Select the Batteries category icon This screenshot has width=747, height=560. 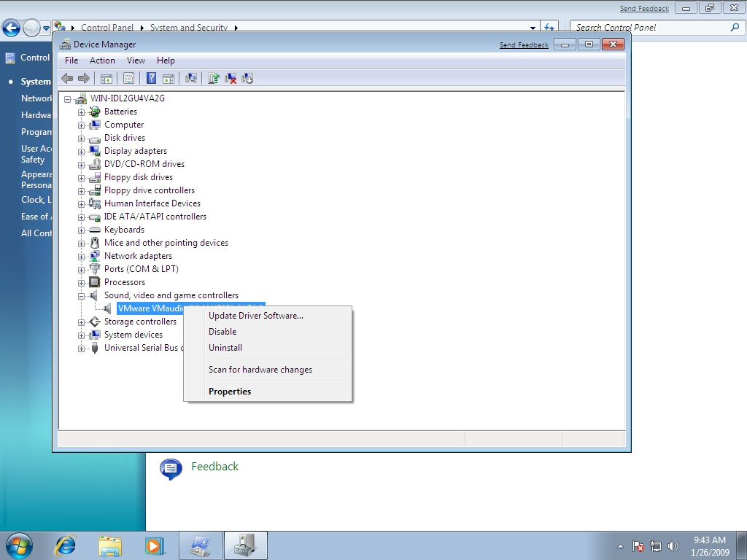click(94, 112)
